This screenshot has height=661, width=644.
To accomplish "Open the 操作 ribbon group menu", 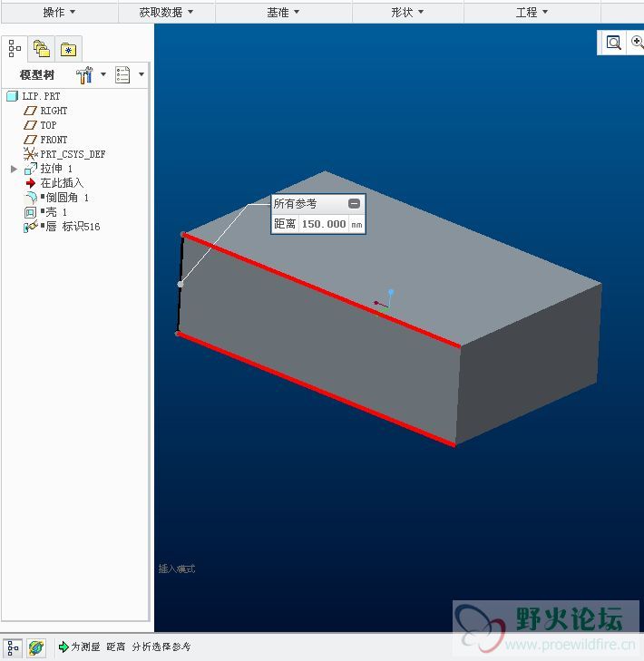I will pyautogui.click(x=59, y=12).
